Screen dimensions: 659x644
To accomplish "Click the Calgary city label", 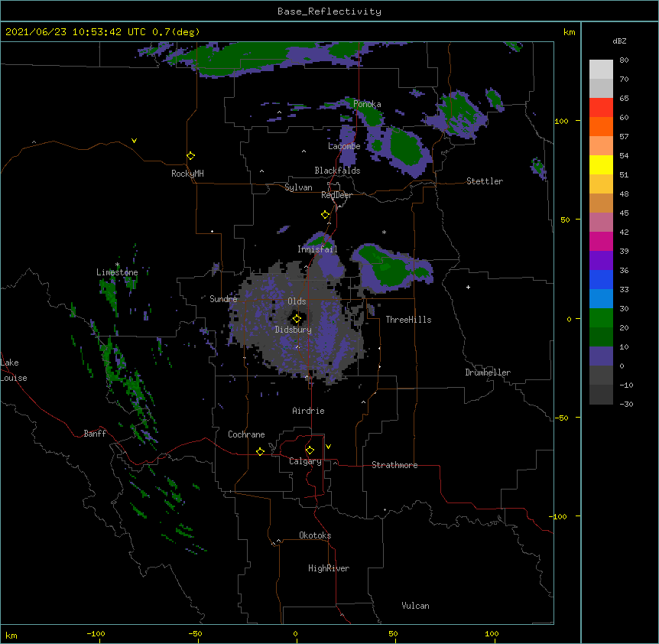I will 305,461.
